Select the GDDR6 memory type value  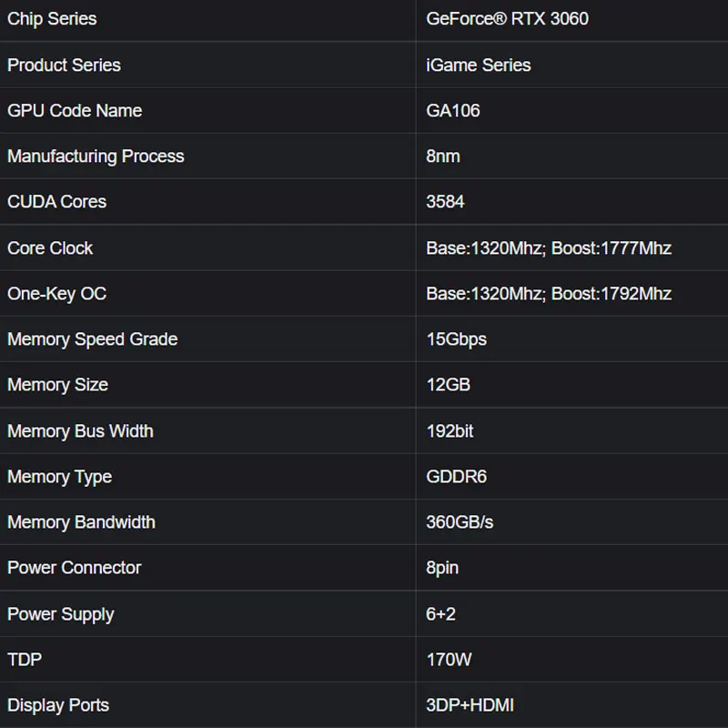pos(457,477)
